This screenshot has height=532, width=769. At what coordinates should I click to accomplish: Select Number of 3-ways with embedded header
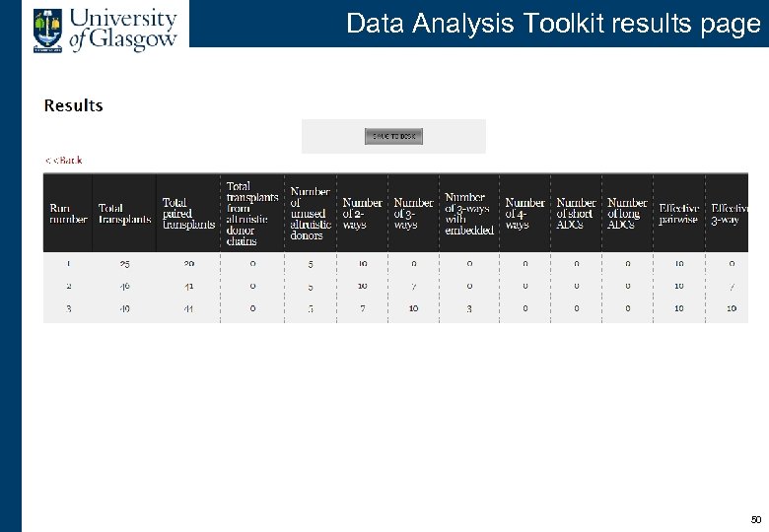click(x=468, y=214)
